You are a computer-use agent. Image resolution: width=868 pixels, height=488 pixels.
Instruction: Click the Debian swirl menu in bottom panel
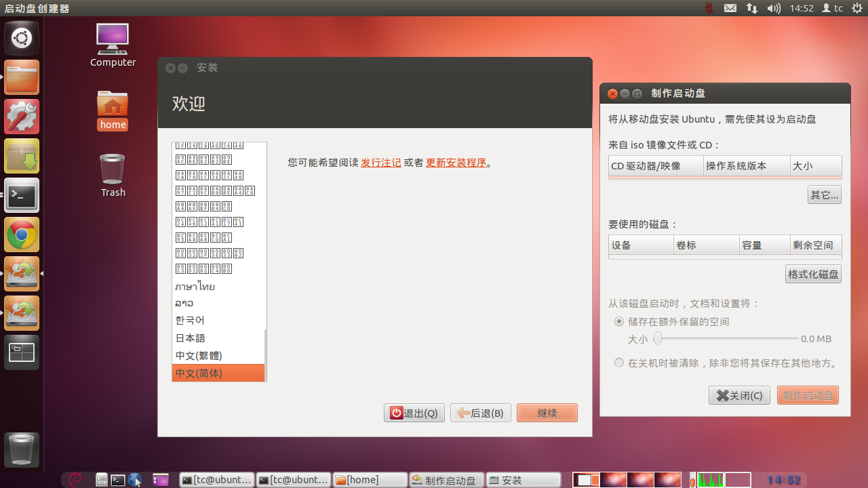75,480
